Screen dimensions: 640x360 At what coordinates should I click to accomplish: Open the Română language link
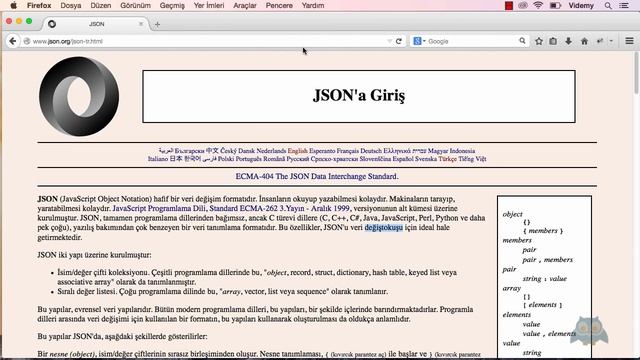[x=274, y=159]
